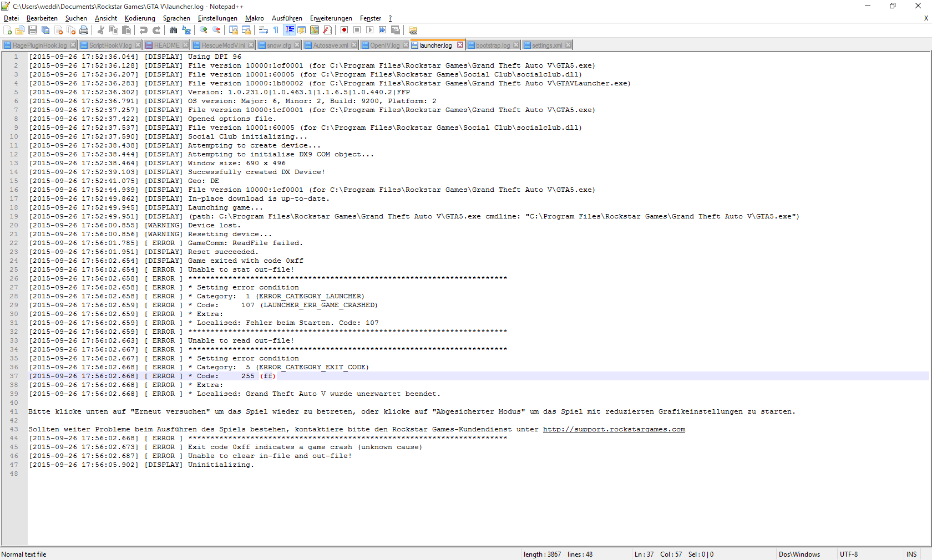Open the user-defined language icon

pos(302,30)
